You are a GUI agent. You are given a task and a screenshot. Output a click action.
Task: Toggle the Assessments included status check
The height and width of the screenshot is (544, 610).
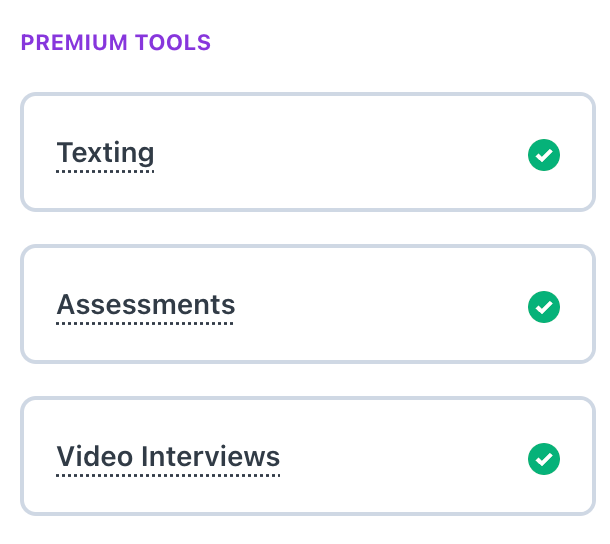click(543, 307)
